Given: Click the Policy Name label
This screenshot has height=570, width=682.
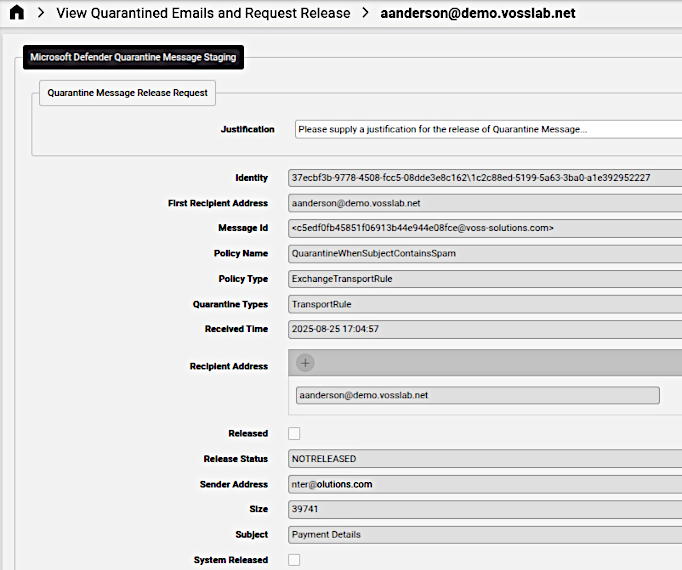Looking at the screenshot, I should point(241,253).
